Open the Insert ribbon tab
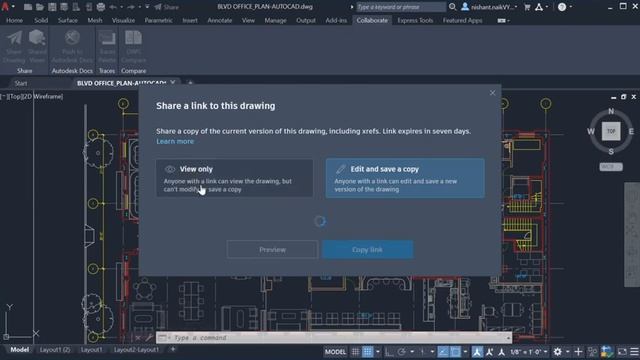Image resolution: width=640 pixels, height=360 pixels. (190, 20)
